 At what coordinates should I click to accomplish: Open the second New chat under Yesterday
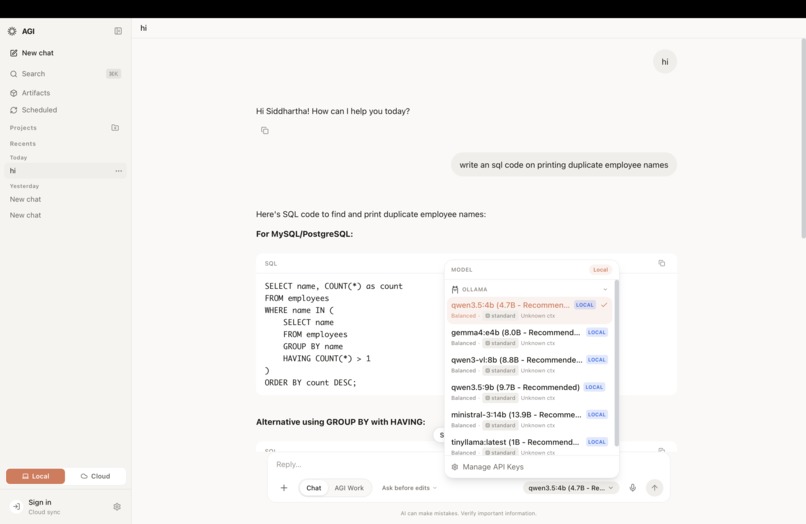point(26,215)
